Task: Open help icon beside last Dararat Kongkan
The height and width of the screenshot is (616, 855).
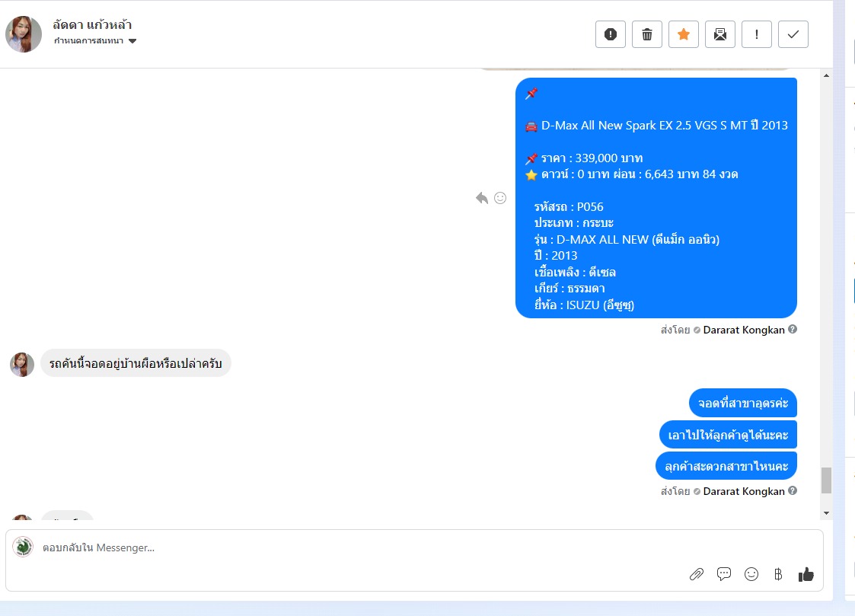Action: 793,490
